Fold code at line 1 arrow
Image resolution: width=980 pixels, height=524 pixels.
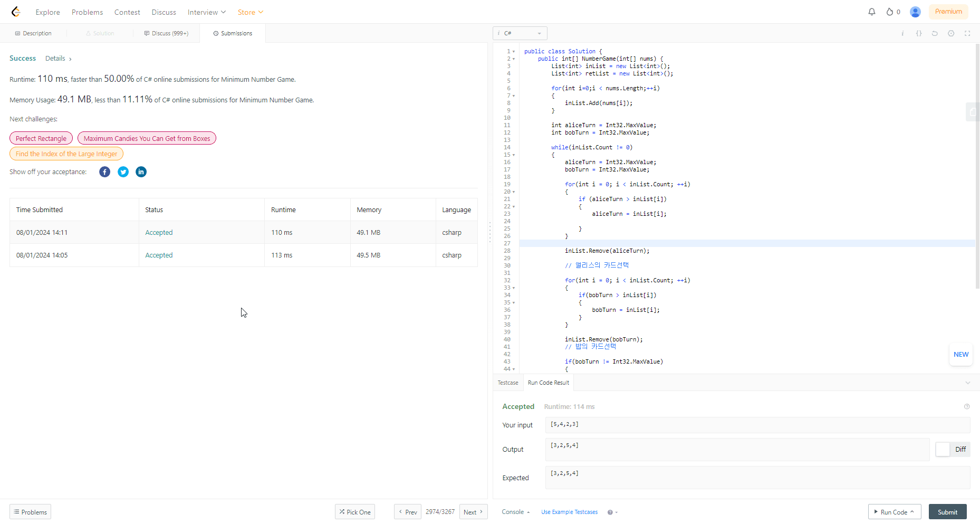pos(514,52)
